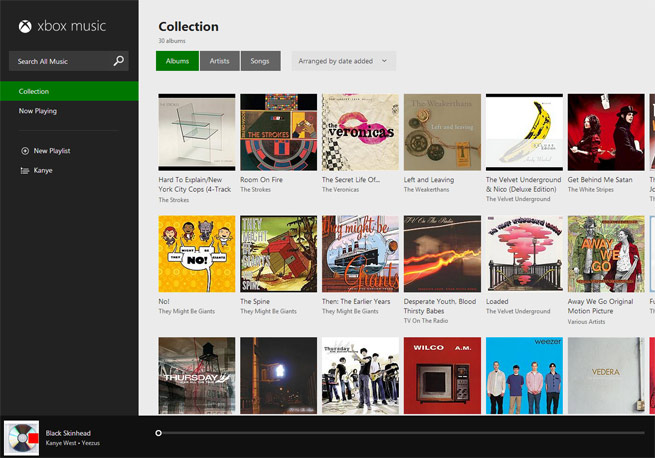Image resolution: width=655 pixels, height=458 pixels.
Task: Open Away We Go soundtrack cover
Action: click(x=606, y=254)
